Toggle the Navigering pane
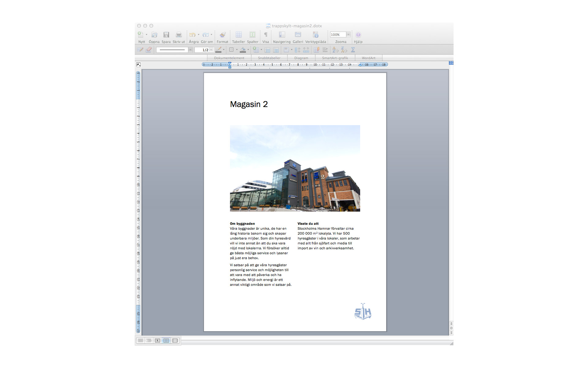 (282, 35)
